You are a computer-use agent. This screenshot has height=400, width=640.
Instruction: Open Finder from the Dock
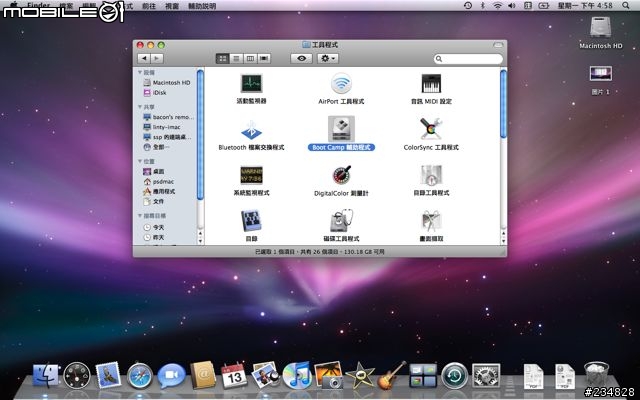[x=45, y=376]
